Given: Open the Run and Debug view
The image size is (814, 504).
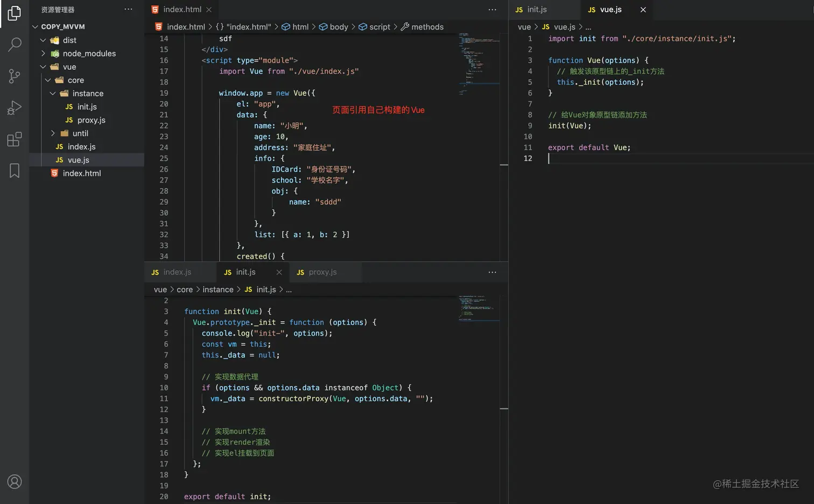Looking at the screenshot, I should pos(15,108).
